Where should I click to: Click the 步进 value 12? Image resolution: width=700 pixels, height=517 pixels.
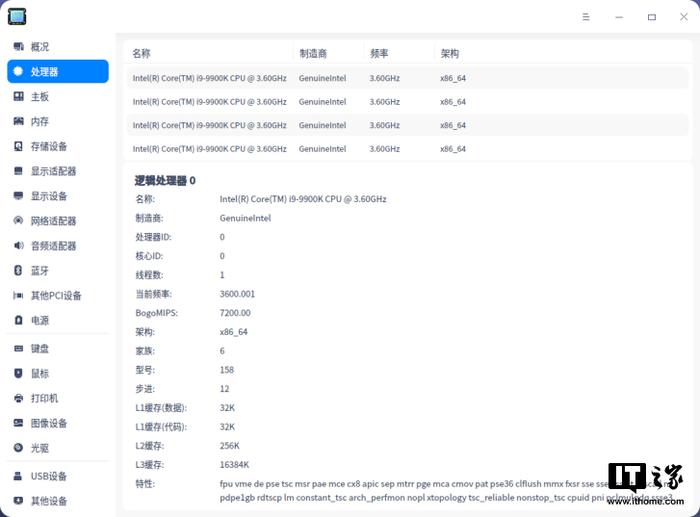click(x=224, y=389)
